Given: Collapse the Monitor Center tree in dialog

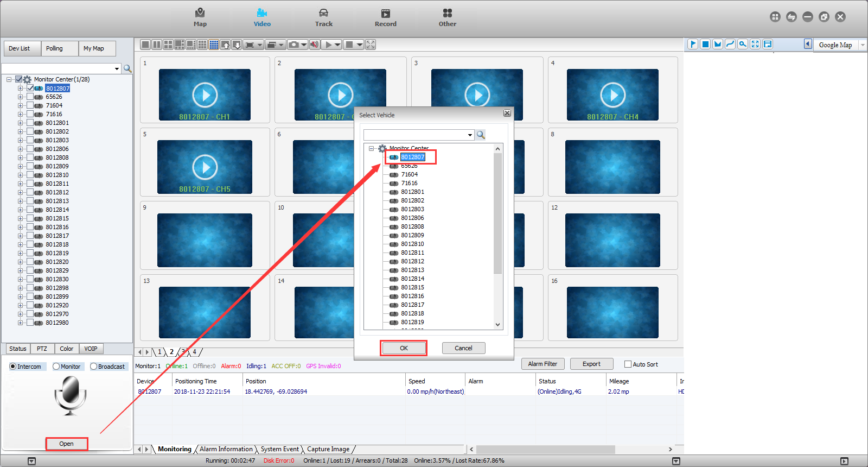Looking at the screenshot, I should 372,148.
